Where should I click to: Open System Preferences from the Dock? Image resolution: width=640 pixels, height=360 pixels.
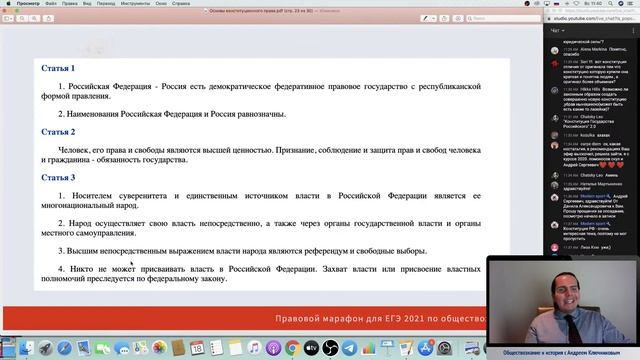pos(444,348)
